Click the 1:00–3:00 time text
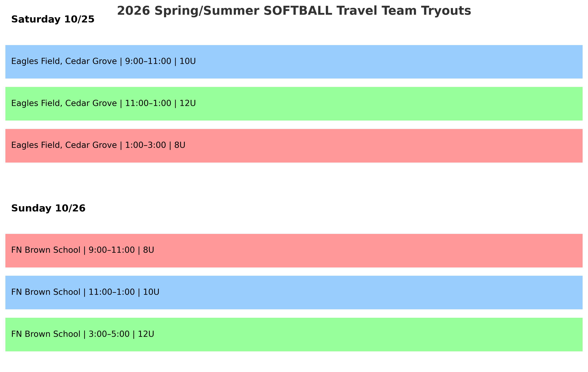 (x=145, y=145)
